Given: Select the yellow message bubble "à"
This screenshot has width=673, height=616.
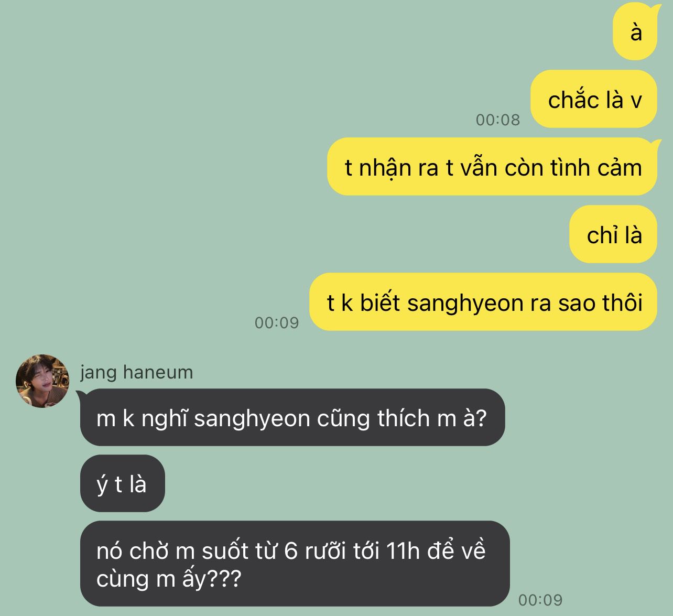Looking at the screenshot, I should coord(635,32).
